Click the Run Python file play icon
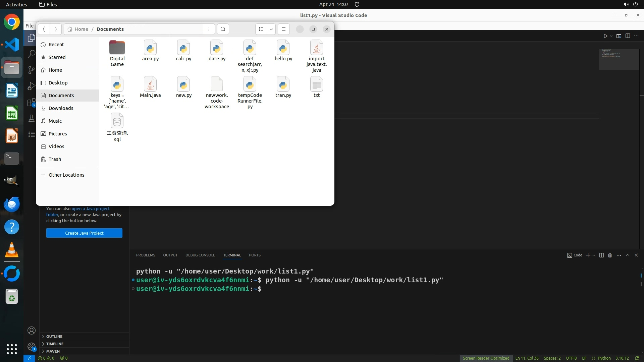The height and width of the screenshot is (362, 644). (x=605, y=36)
